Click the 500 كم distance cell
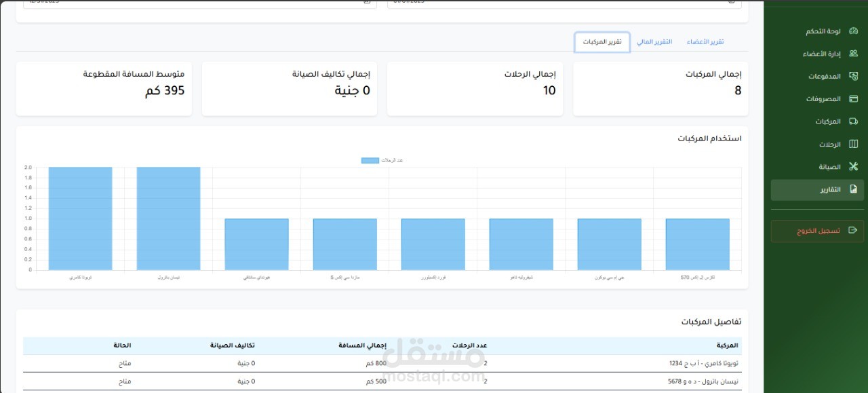The width and height of the screenshot is (868, 393). coord(375,381)
